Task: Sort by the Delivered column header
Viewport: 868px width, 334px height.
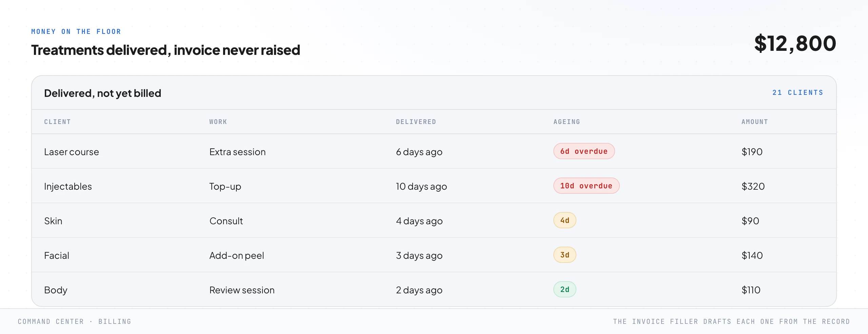Action: pyautogui.click(x=416, y=122)
